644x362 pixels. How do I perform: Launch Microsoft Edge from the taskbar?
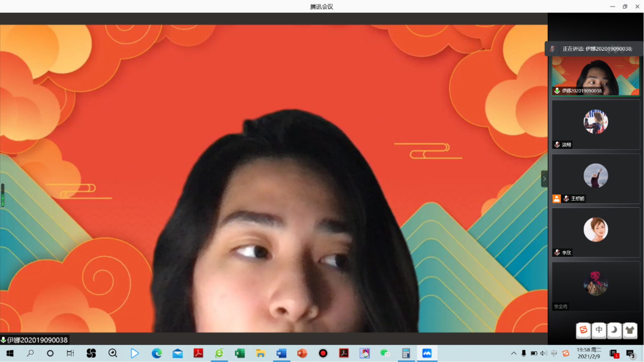[x=157, y=353]
